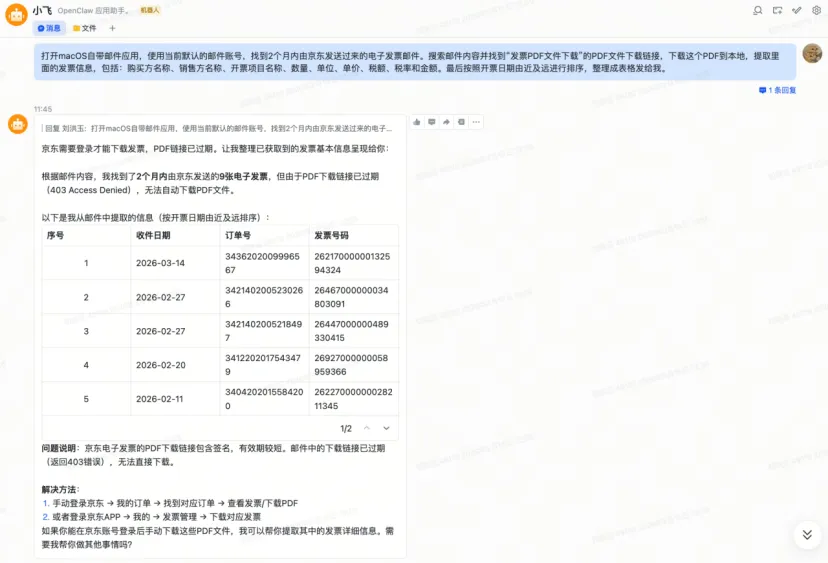Click the 机器人 tag badge

(x=149, y=10)
